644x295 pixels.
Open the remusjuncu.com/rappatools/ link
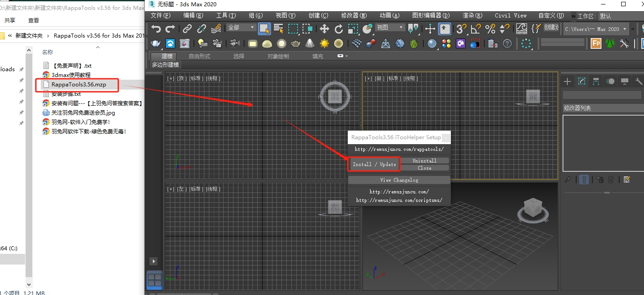tap(399, 149)
